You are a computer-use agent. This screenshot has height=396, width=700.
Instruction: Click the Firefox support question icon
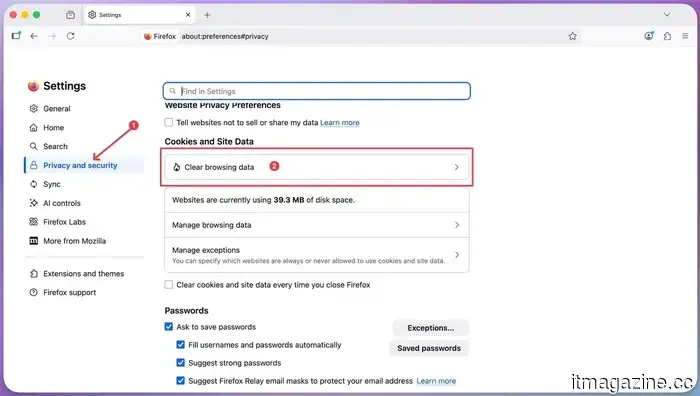33,292
